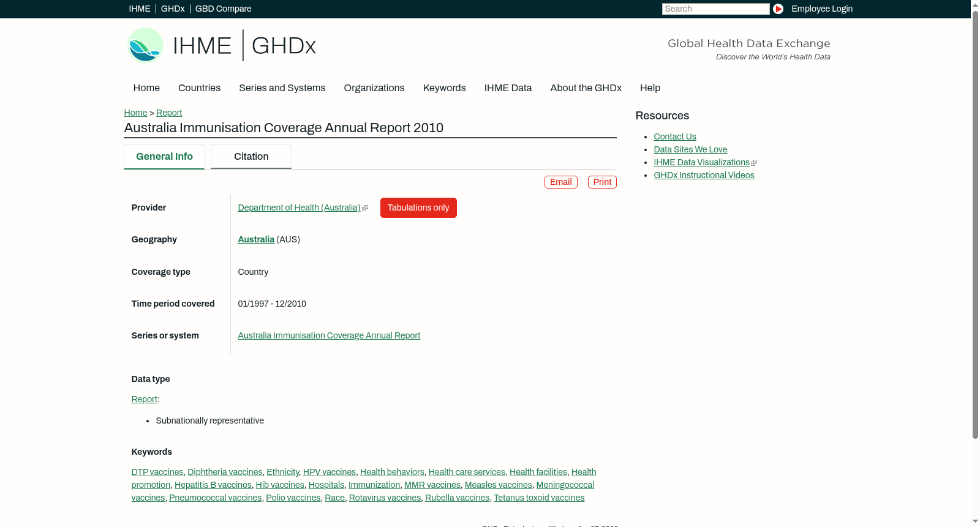980x527 pixels.
Task: Open the Tetanus toxoid vaccines keyword
Action: (x=539, y=498)
